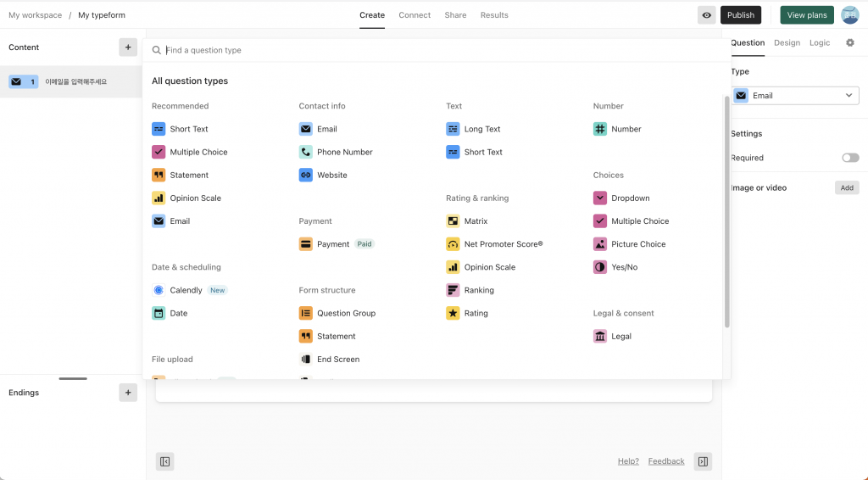Open the Type dropdown showing Email
Viewport: 868px width, 480px height.
coord(795,96)
